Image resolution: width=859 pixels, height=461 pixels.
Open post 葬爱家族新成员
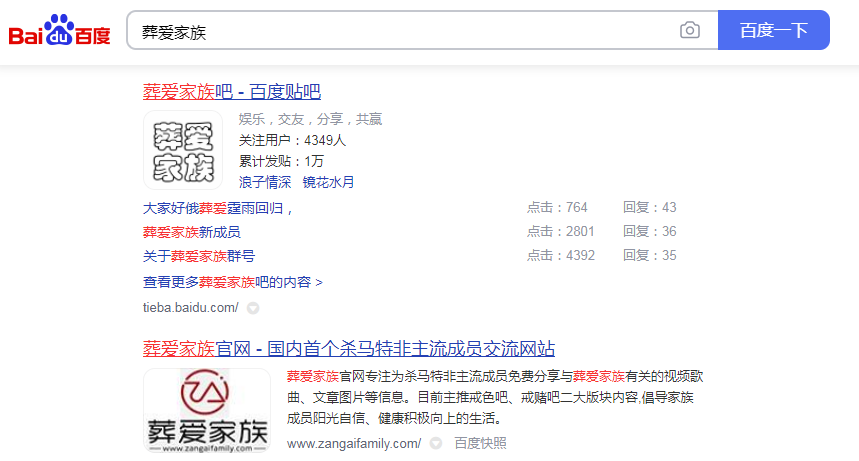(192, 232)
